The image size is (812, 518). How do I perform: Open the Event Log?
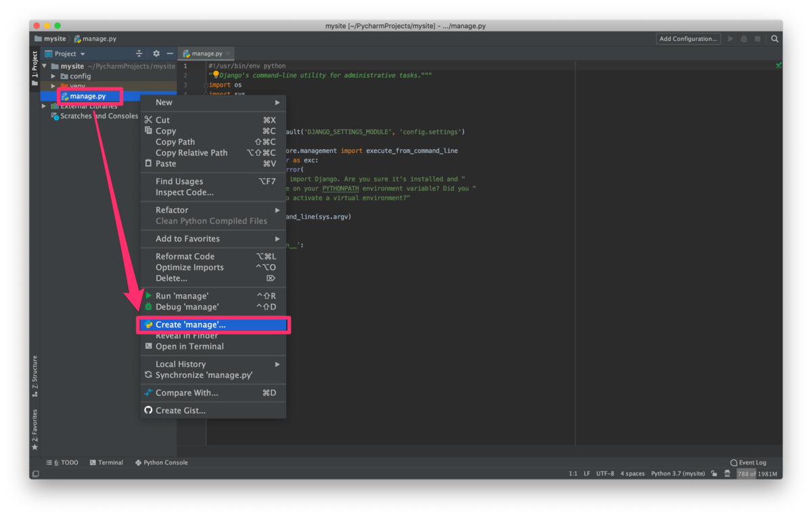point(748,462)
